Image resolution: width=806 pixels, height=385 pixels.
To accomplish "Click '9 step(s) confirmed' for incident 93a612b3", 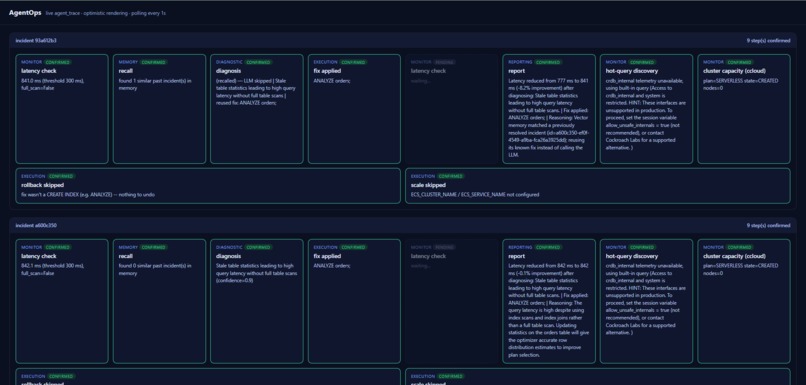I will click(x=768, y=40).
